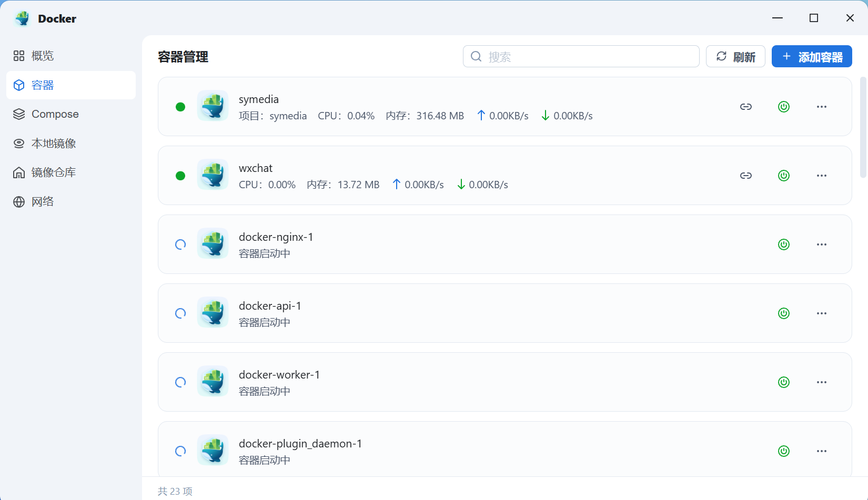The height and width of the screenshot is (500, 868).
Task: Toggle power for symedia container
Action: pos(783,107)
